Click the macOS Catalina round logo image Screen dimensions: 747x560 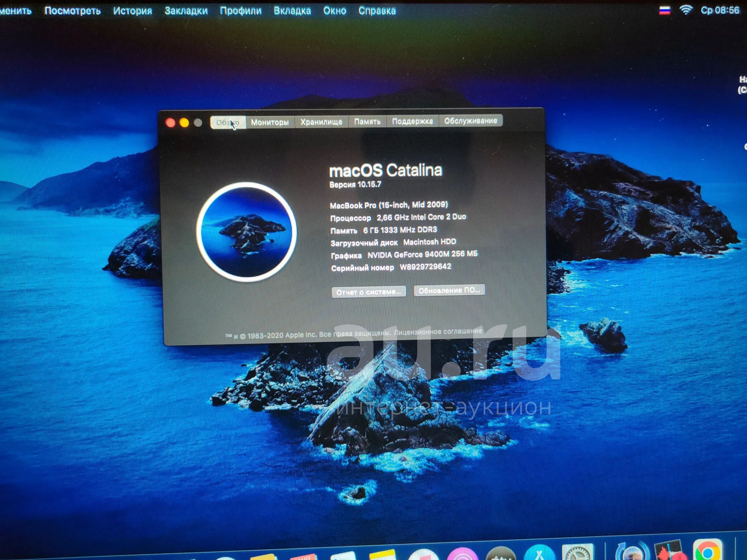[x=247, y=232]
